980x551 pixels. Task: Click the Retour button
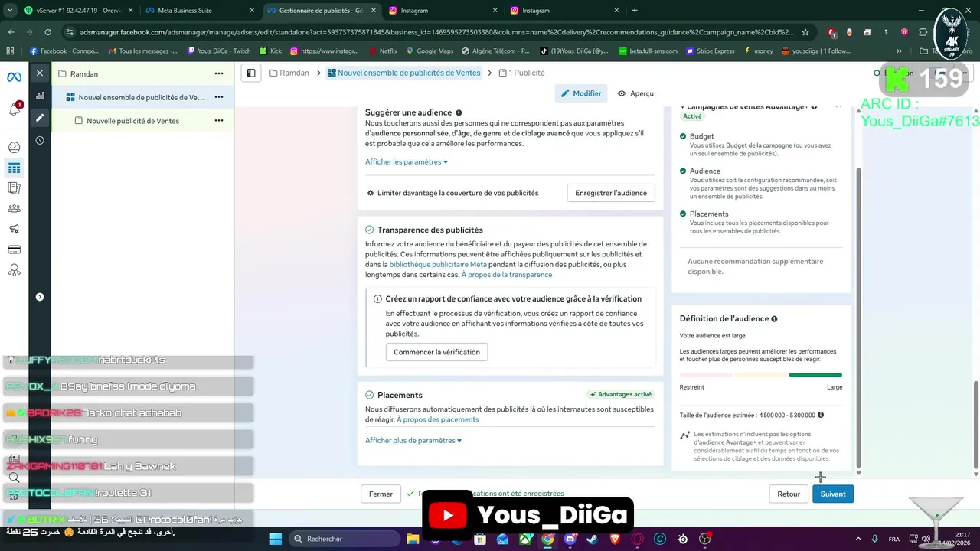click(789, 494)
